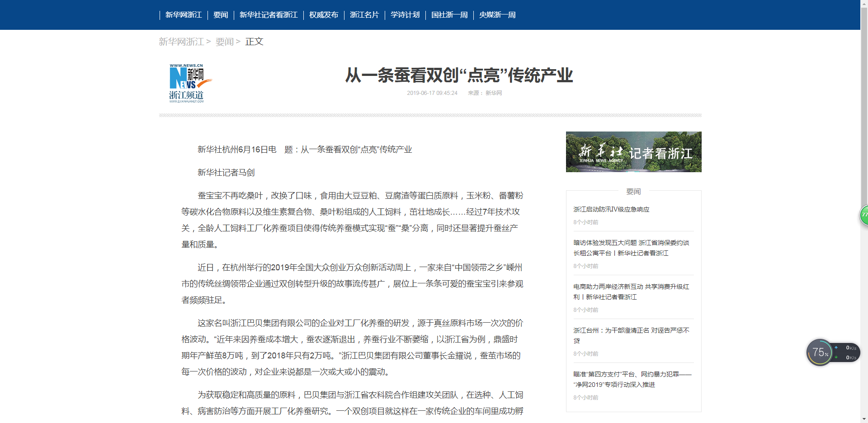Select 学诗计划 in the navigation bar
This screenshot has width=868, height=423.
(405, 15)
